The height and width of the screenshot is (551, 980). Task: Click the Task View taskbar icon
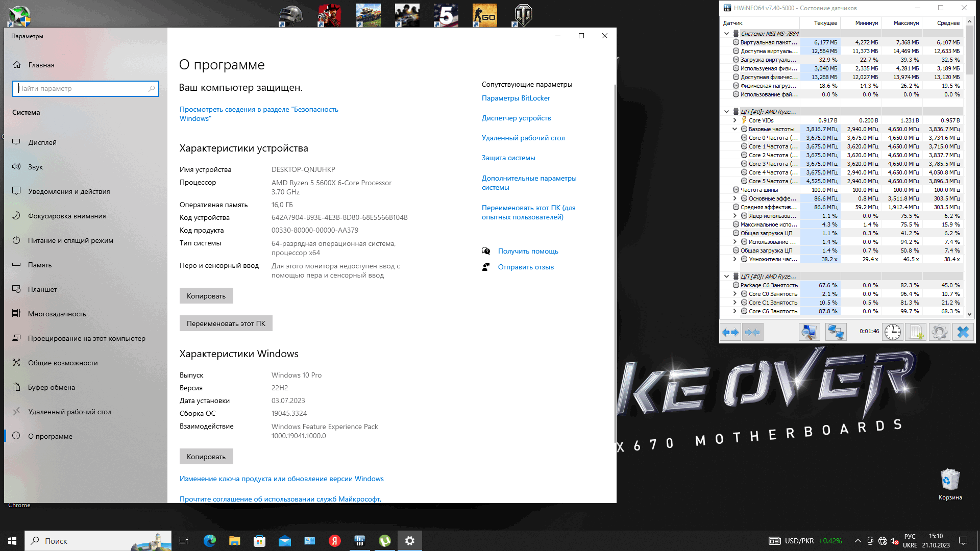tap(184, 541)
